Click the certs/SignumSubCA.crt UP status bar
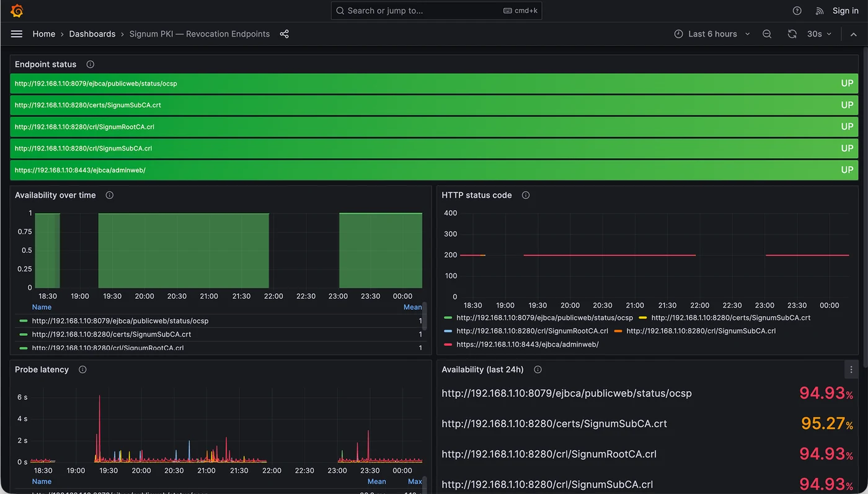Image resolution: width=868 pixels, height=494 pixels. pos(434,105)
